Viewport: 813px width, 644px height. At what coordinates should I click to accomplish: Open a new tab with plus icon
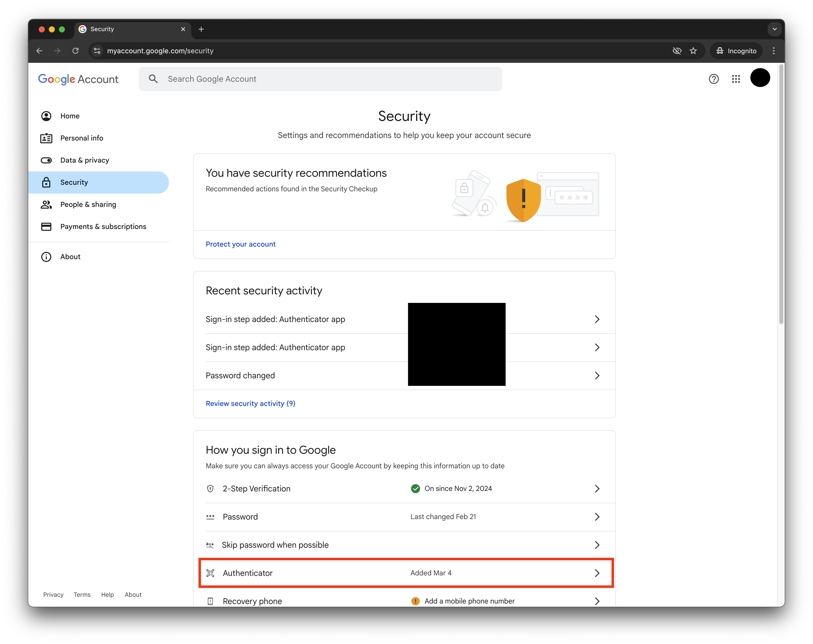point(201,29)
